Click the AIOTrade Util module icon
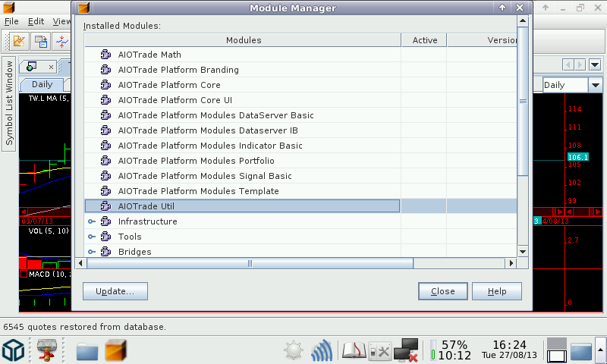This screenshot has height=364, width=607. (105, 206)
